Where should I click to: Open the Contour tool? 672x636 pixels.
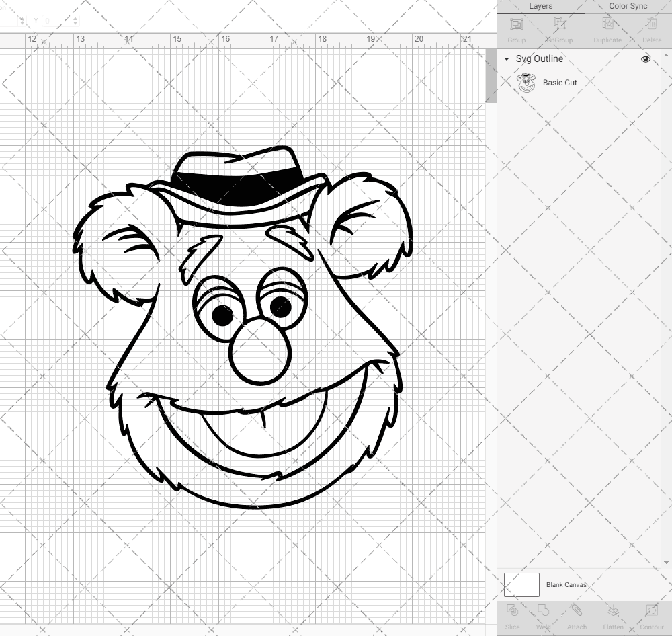pyautogui.click(x=652, y=610)
